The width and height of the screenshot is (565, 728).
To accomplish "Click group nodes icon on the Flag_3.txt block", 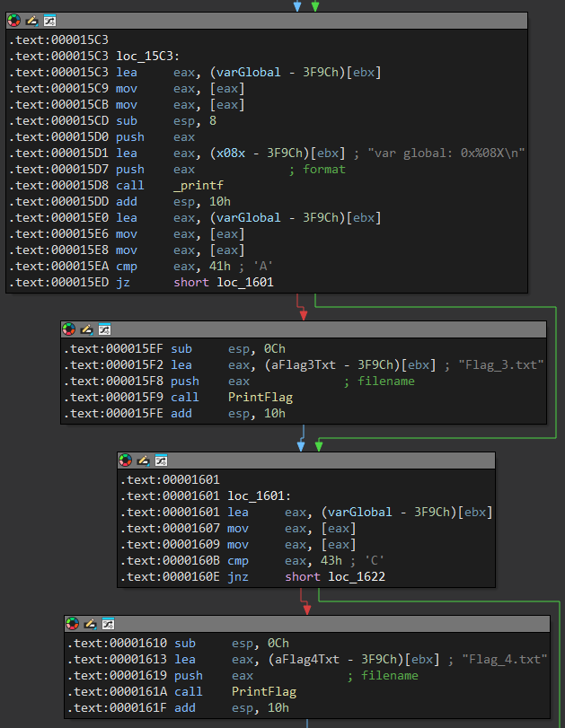I will click(x=105, y=330).
